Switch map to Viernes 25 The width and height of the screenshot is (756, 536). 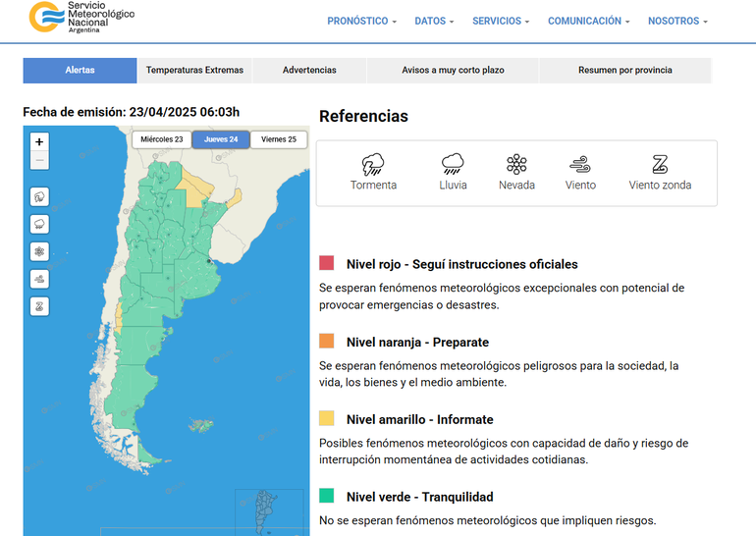tap(279, 139)
